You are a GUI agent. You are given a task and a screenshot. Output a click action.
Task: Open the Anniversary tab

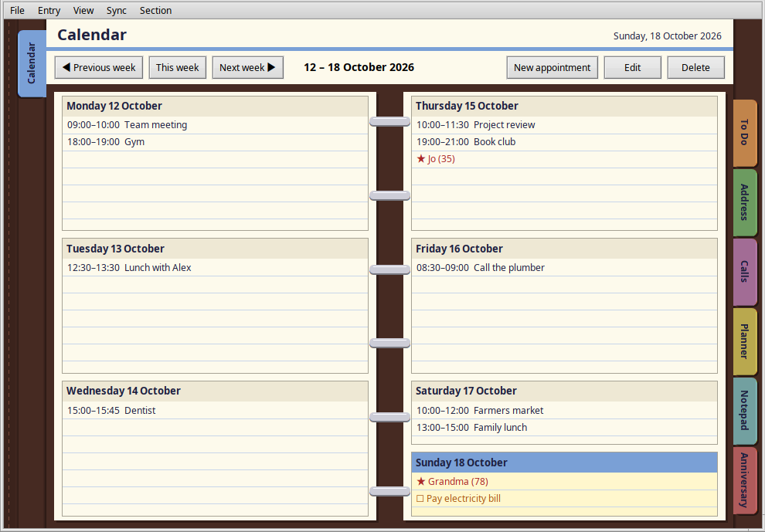click(744, 480)
